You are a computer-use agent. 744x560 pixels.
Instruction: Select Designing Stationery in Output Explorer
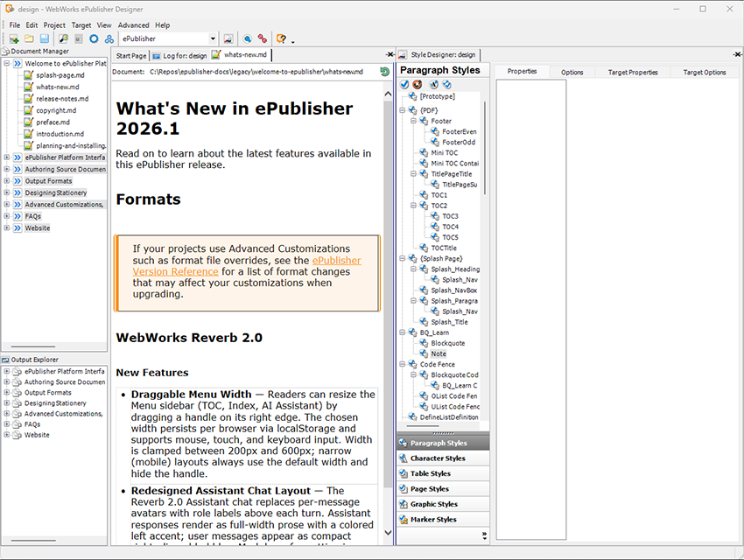click(x=55, y=403)
